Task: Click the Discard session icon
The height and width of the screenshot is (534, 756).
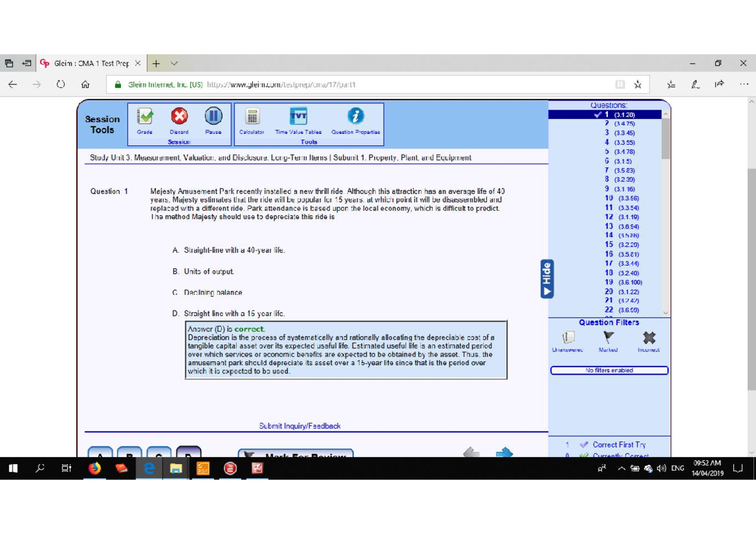Action: click(x=178, y=117)
